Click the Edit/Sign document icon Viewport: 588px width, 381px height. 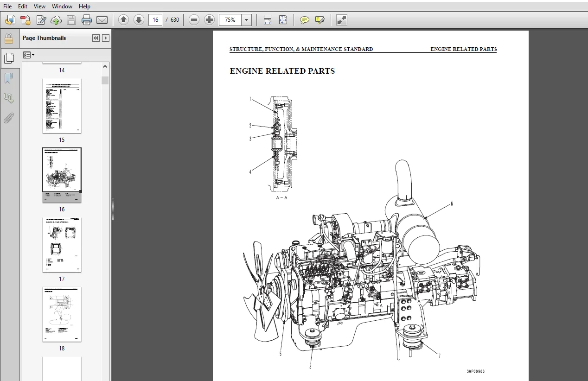pyautogui.click(x=41, y=20)
